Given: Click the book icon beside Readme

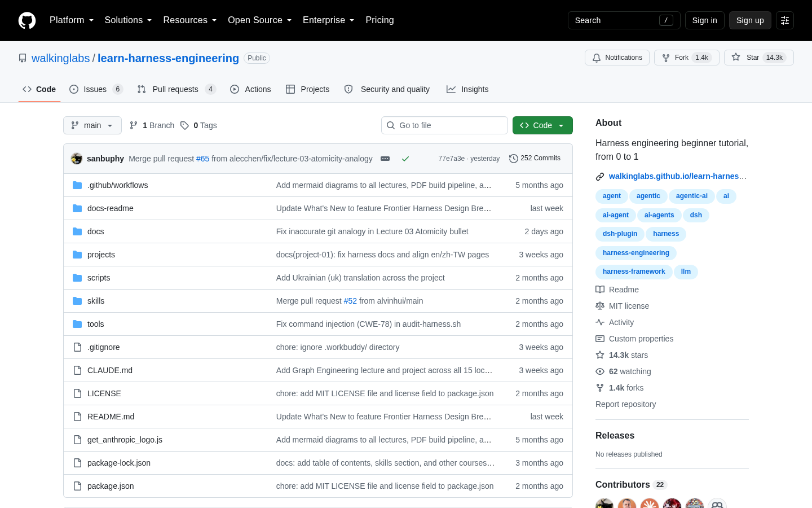Looking at the screenshot, I should coord(600,290).
